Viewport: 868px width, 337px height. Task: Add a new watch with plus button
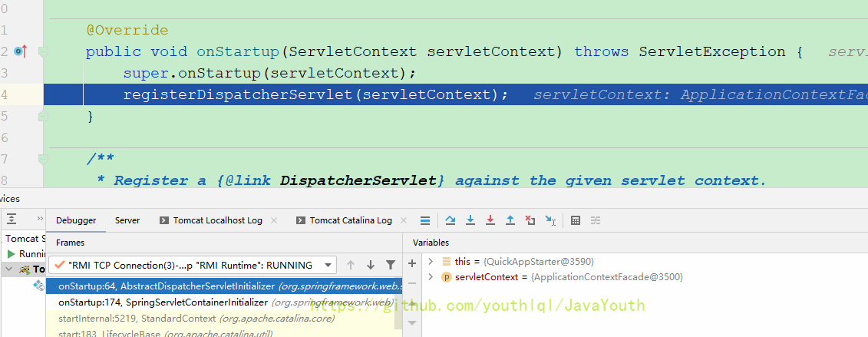(x=412, y=263)
